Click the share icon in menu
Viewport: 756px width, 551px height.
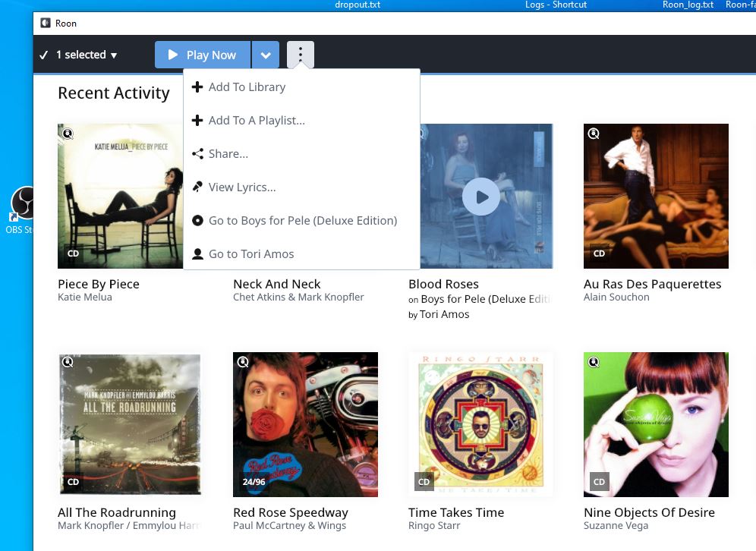point(197,154)
